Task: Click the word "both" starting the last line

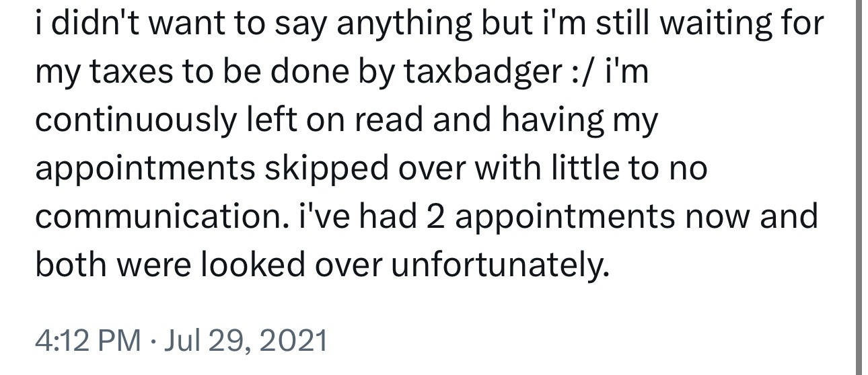Action: [71, 265]
